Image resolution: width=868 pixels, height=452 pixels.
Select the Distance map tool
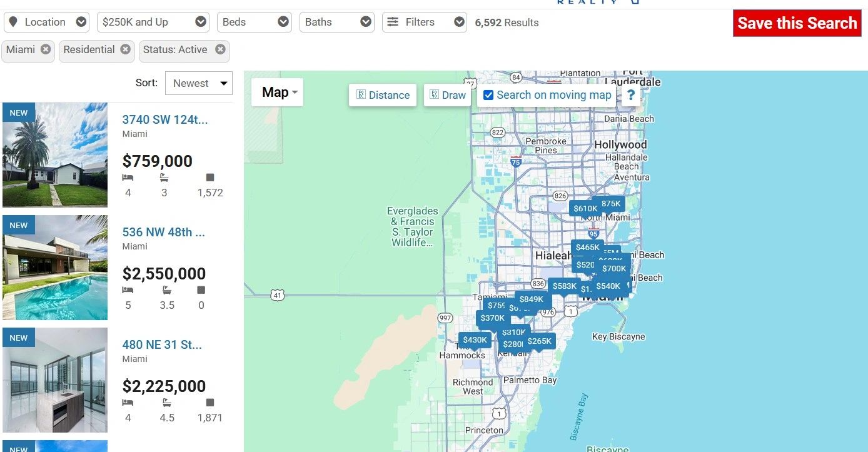coord(383,95)
